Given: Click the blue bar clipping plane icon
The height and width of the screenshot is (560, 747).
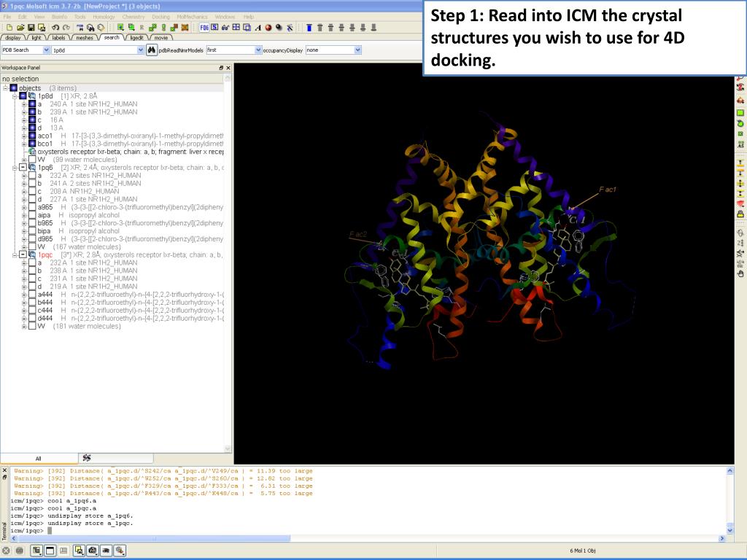Looking at the screenshot, I should [x=309, y=28].
